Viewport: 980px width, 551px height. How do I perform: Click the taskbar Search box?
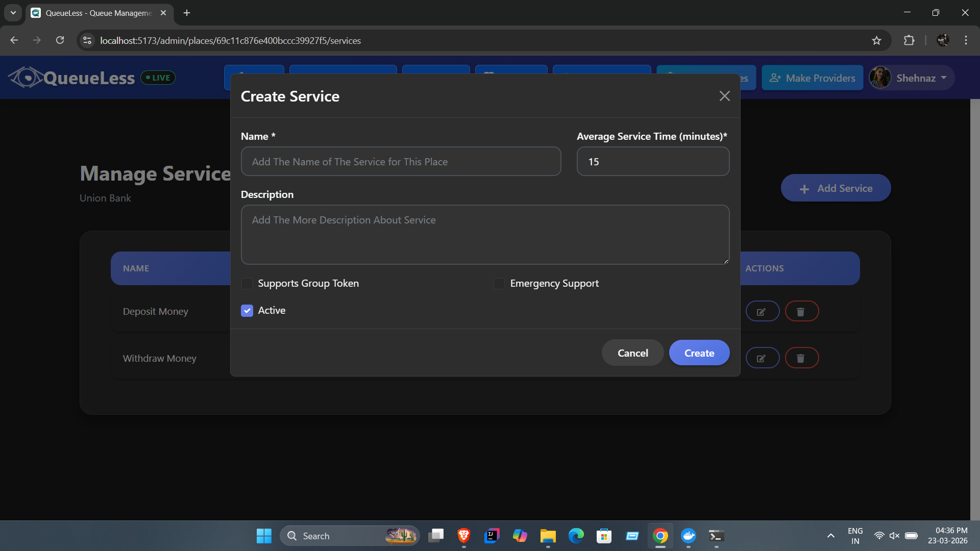349,536
